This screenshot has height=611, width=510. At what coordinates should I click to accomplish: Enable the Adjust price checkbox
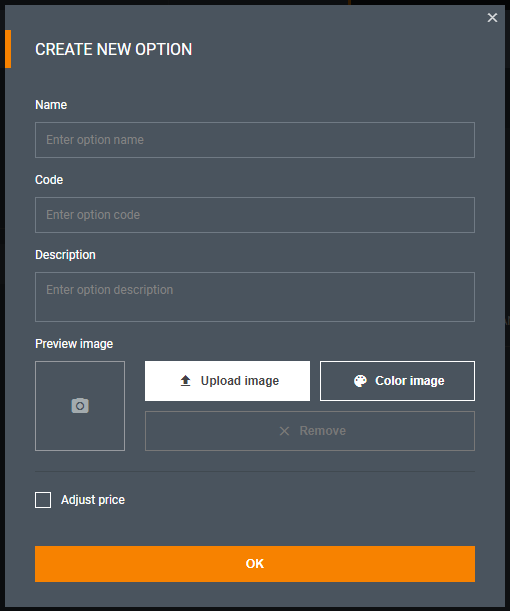click(x=43, y=500)
